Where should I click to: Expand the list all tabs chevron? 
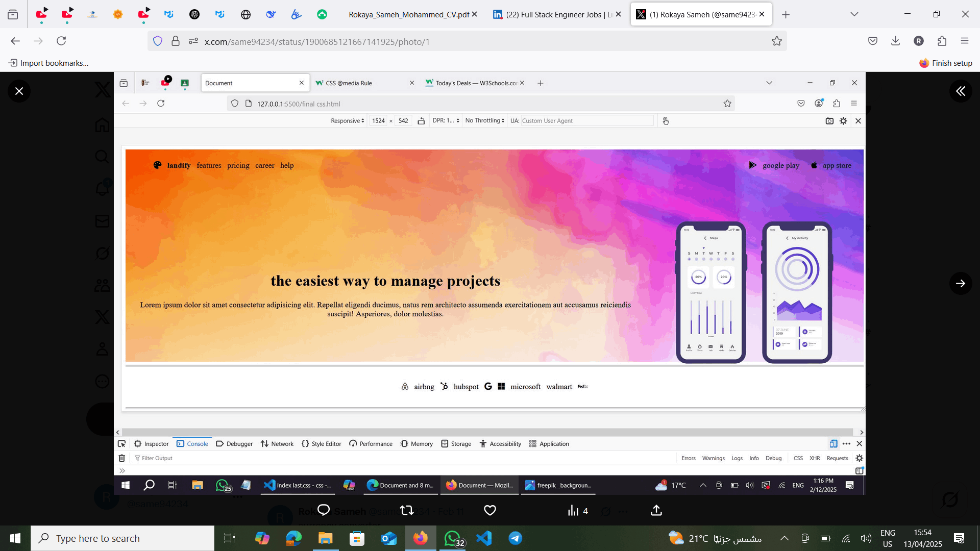coord(854,14)
